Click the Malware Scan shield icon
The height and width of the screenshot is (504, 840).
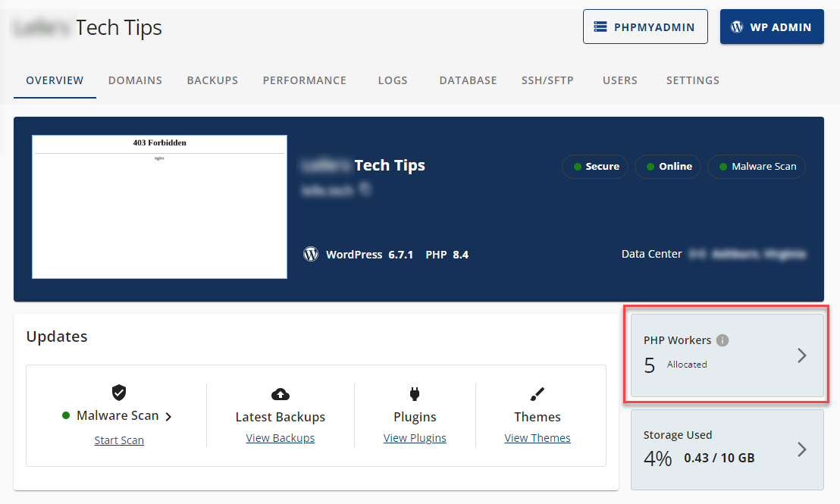pos(119,393)
